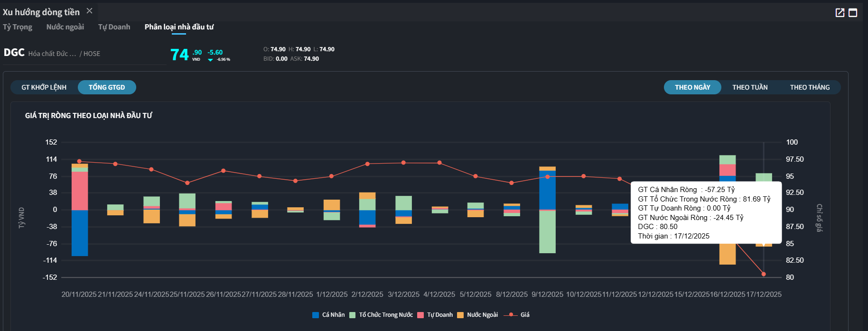Select the Phân loại nhà đầu tư tab
The width and height of the screenshot is (868, 331).
(x=179, y=27)
